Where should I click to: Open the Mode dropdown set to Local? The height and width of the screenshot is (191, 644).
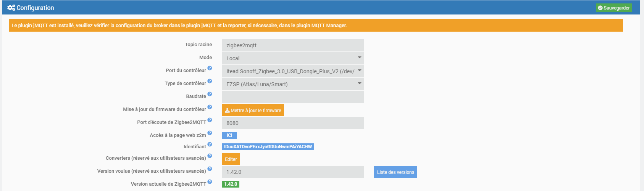click(x=293, y=58)
